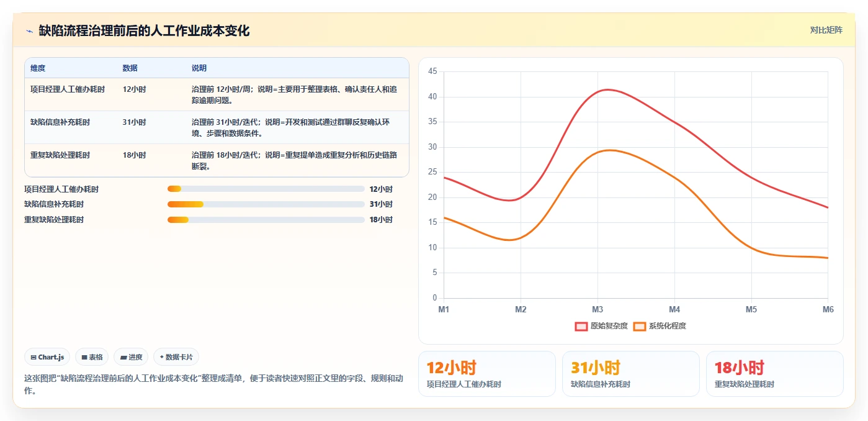Open the 31小时 缺陷信息补充耗时 data card
This screenshot has height=421, width=868.
coord(631,374)
